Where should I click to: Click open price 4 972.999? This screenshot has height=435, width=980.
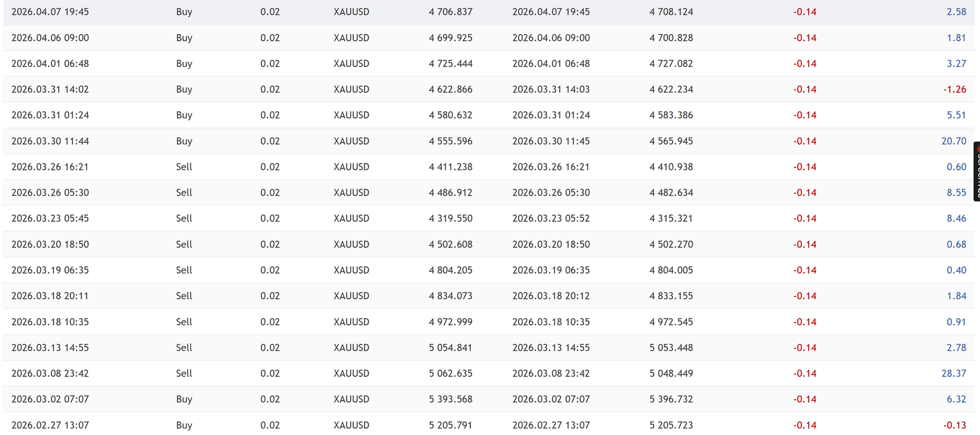(x=450, y=322)
